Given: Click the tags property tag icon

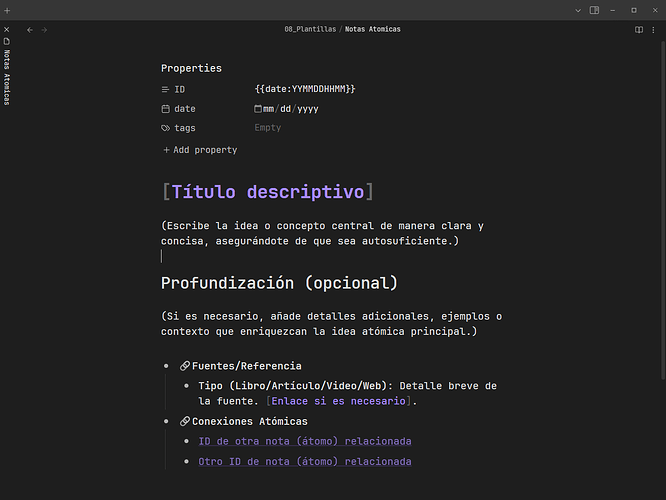Looking at the screenshot, I should (x=165, y=128).
